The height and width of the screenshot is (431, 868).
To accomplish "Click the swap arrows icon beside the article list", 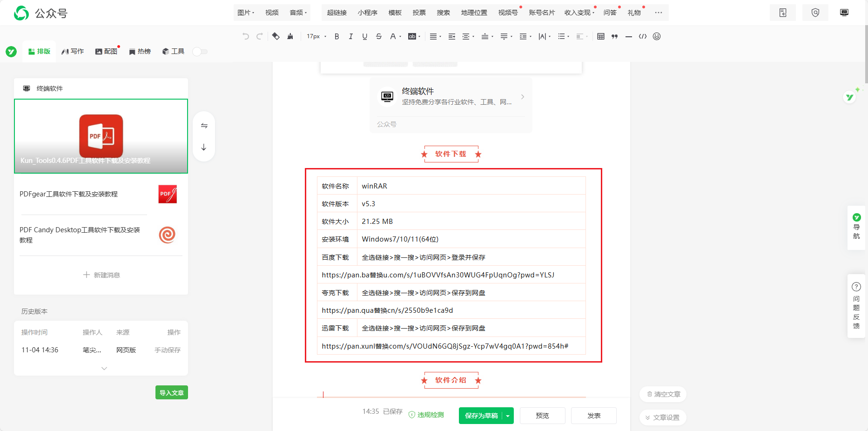I will click(x=204, y=126).
